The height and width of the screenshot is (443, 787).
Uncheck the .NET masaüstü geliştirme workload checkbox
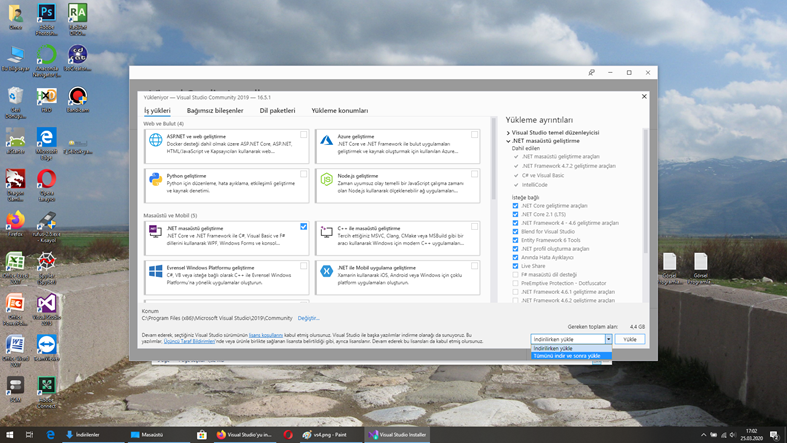(304, 227)
